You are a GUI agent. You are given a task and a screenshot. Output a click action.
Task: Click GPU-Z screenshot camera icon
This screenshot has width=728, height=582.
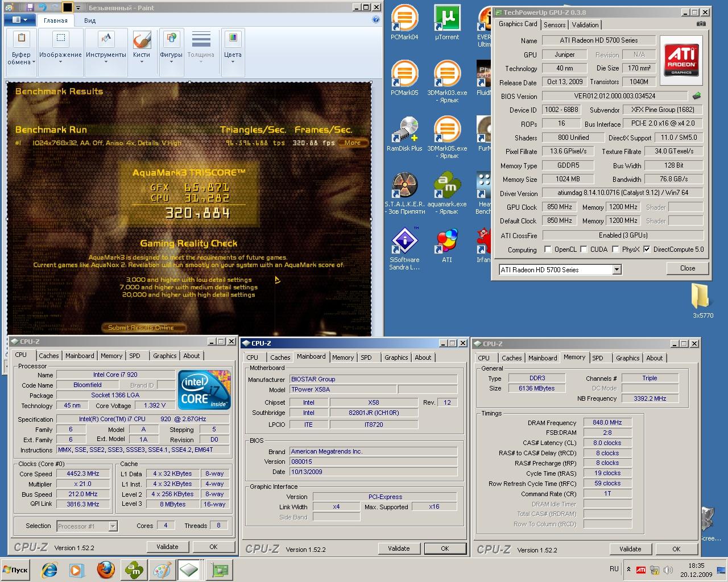[x=701, y=24]
